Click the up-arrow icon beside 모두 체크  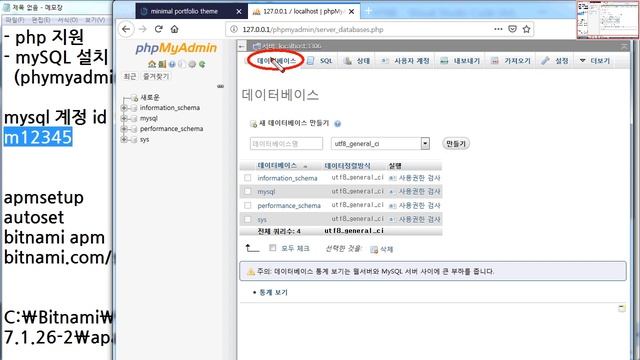[x=252, y=248]
